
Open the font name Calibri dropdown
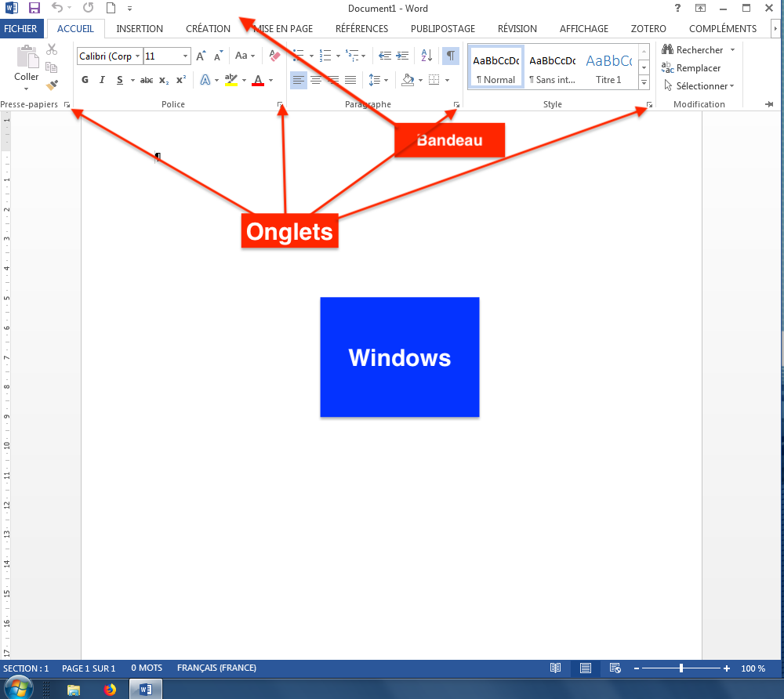point(137,56)
